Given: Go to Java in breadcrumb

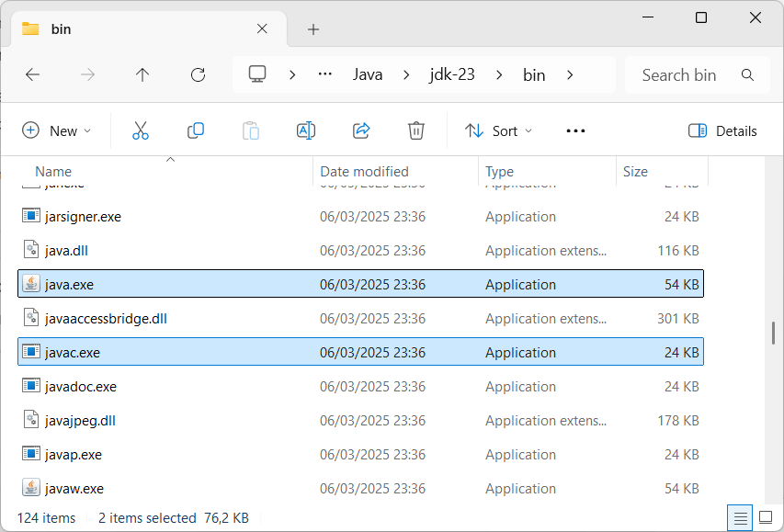Looking at the screenshot, I should 368,75.
